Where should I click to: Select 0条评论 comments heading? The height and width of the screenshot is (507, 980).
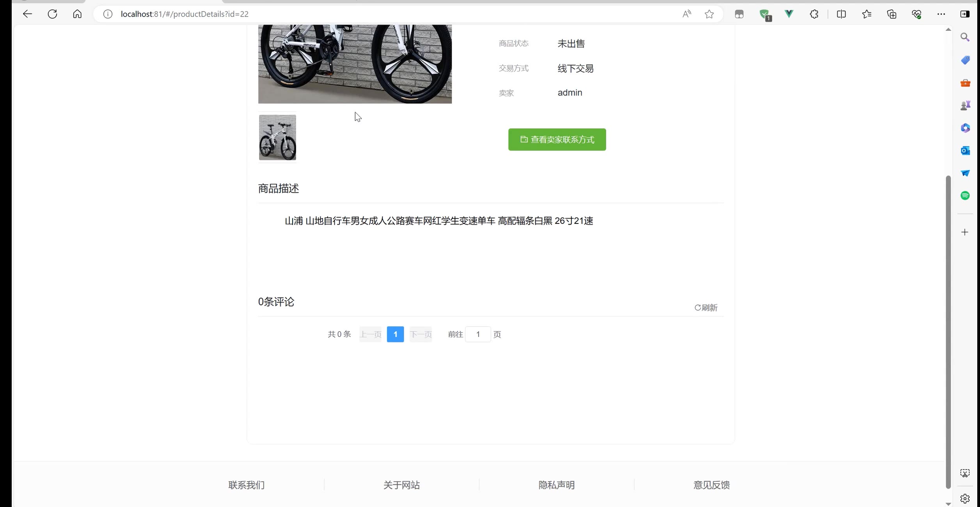click(x=276, y=302)
